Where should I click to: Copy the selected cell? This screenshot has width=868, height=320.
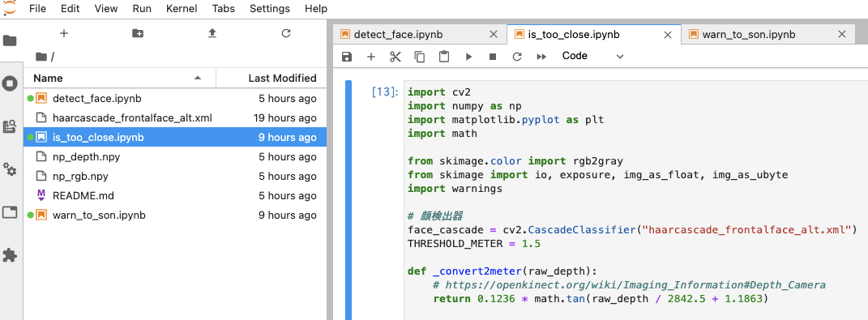420,57
